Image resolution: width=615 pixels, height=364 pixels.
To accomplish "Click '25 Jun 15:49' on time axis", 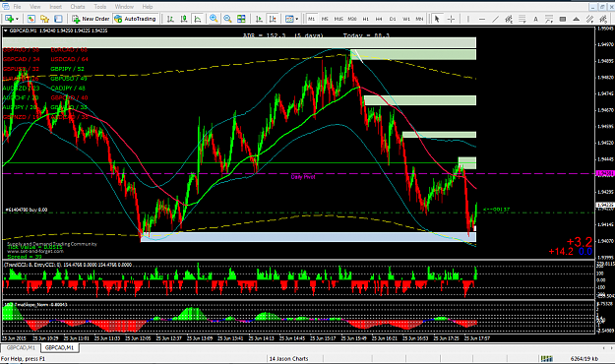I will 353,337.
